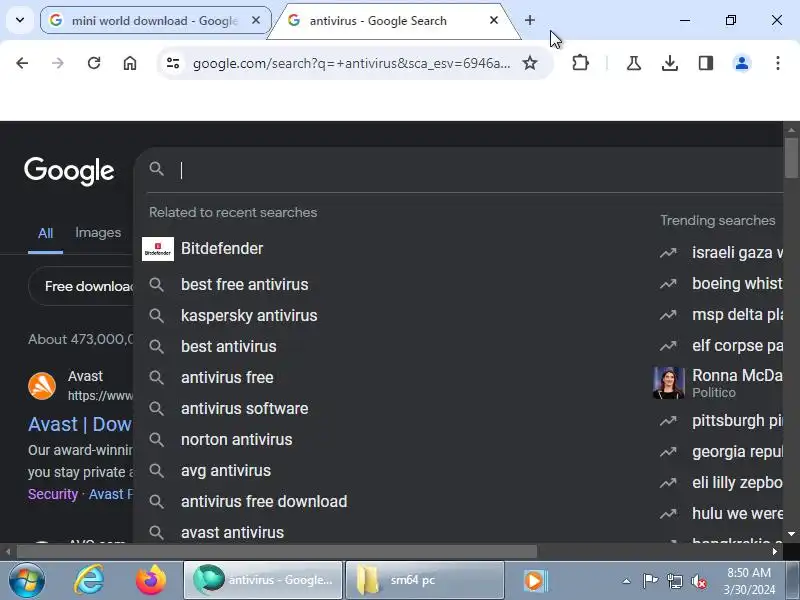The height and width of the screenshot is (600, 800).
Task: Expand the tab search dropdown arrow
Action: 20,20
